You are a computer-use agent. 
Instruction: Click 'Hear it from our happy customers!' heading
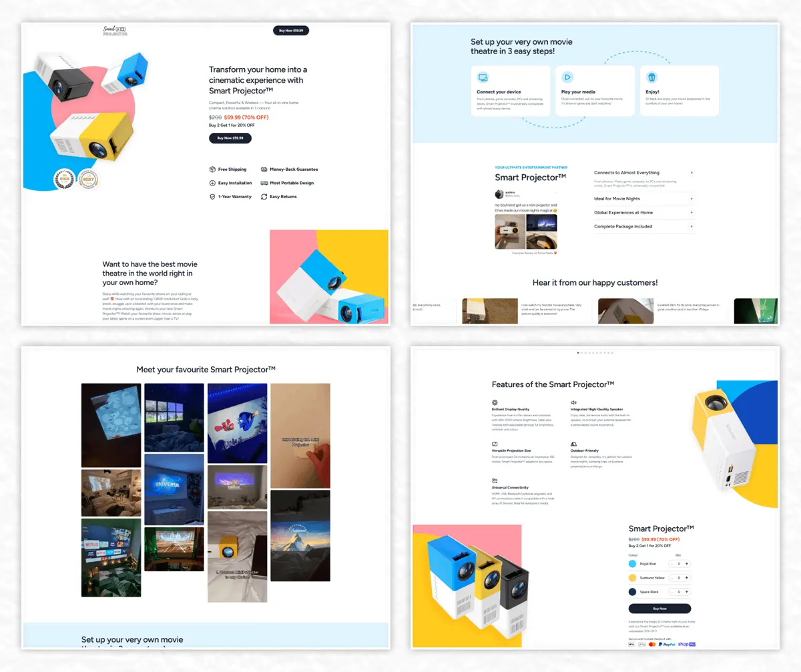(595, 283)
